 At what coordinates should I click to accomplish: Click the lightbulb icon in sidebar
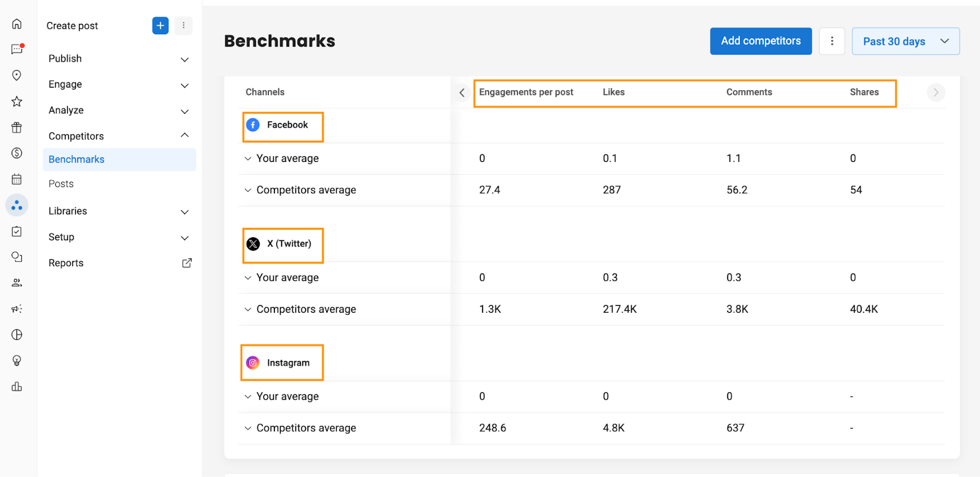pos(17,361)
